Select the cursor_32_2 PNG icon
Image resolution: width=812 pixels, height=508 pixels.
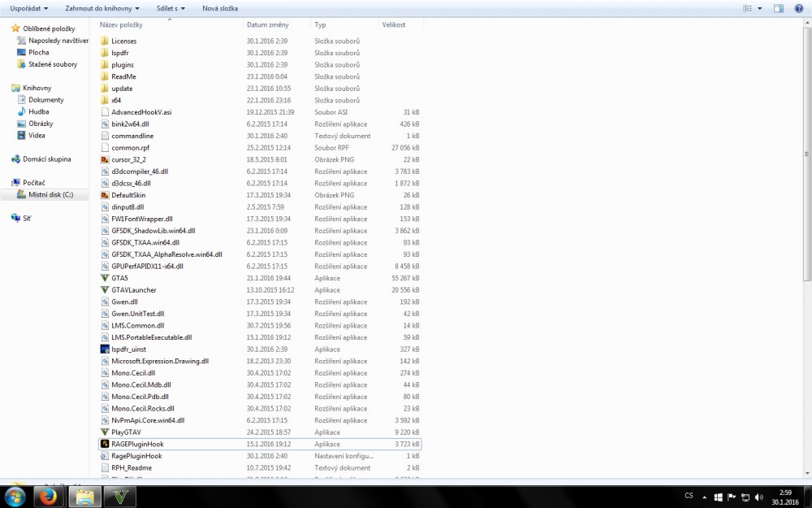tap(105, 159)
